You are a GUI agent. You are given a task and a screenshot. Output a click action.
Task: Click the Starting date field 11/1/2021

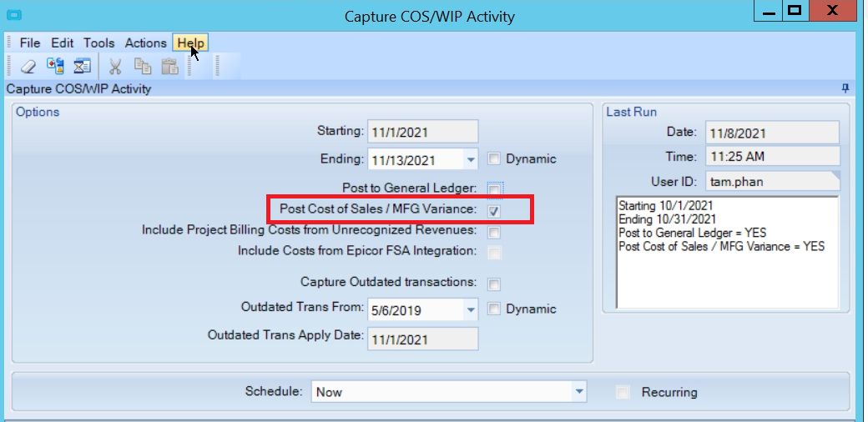(x=423, y=132)
